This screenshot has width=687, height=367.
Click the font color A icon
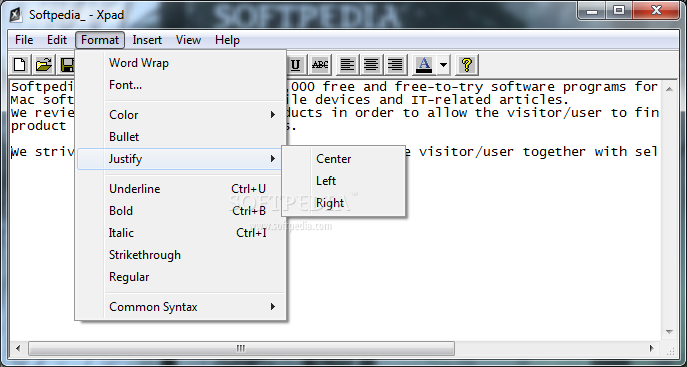[424, 65]
